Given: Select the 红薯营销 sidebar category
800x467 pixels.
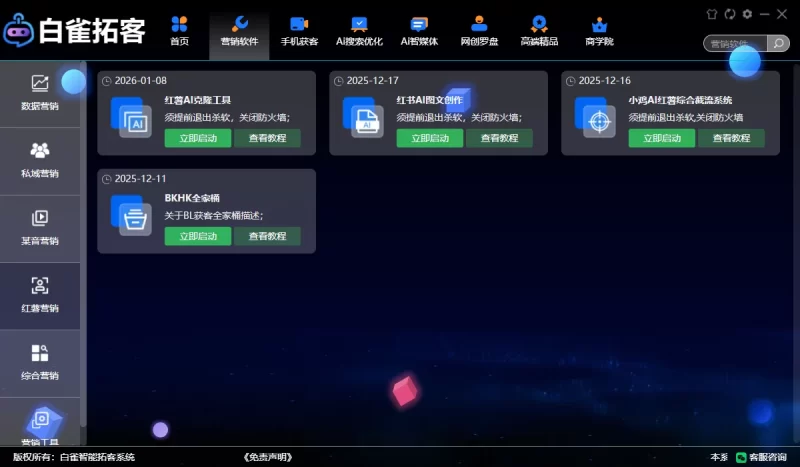Looking at the screenshot, I should coord(40,296).
